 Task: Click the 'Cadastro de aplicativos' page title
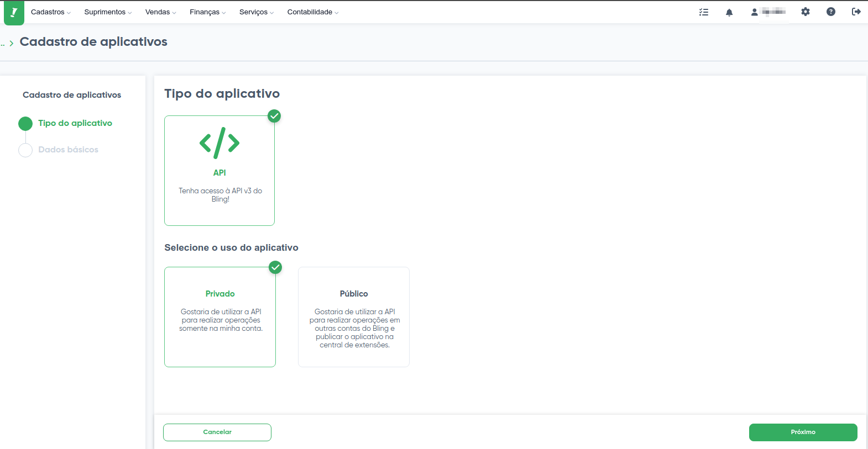tap(93, 42)
